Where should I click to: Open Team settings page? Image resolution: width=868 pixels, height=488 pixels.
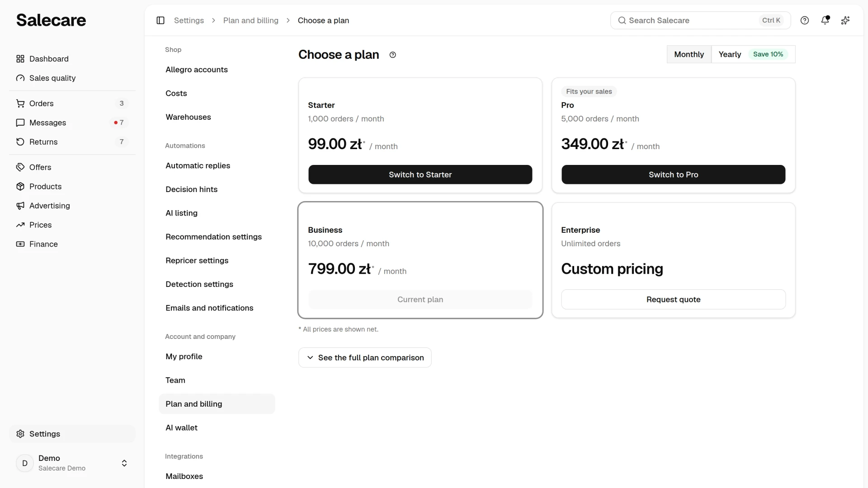pyautogui.click(x=217, y=380)
